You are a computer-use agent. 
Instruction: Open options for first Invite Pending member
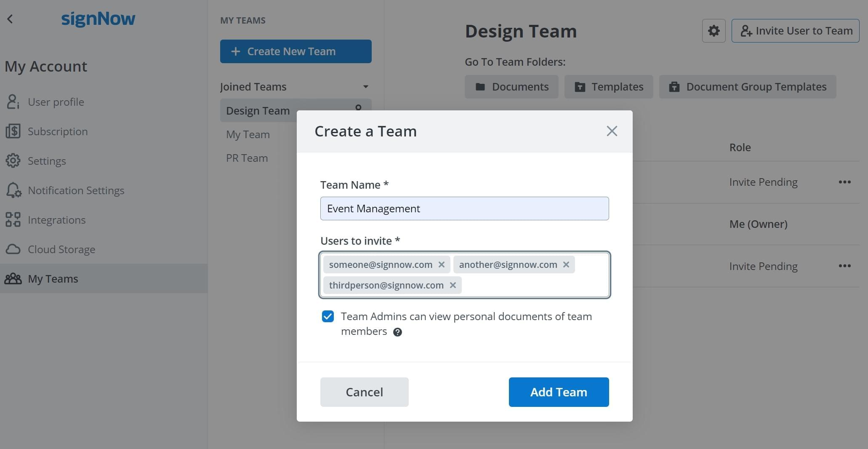pyautogui.click(x=844, y=182)
